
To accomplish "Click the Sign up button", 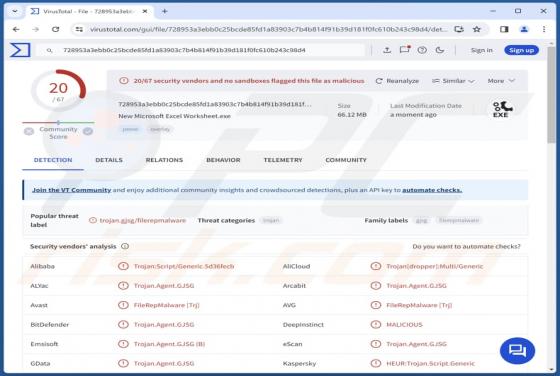I will (521, 50).
